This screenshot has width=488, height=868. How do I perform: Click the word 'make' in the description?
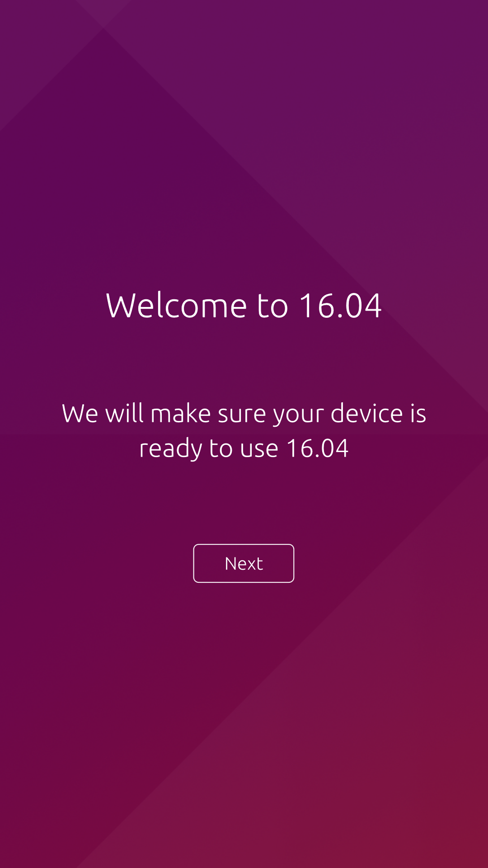[181, 413]
